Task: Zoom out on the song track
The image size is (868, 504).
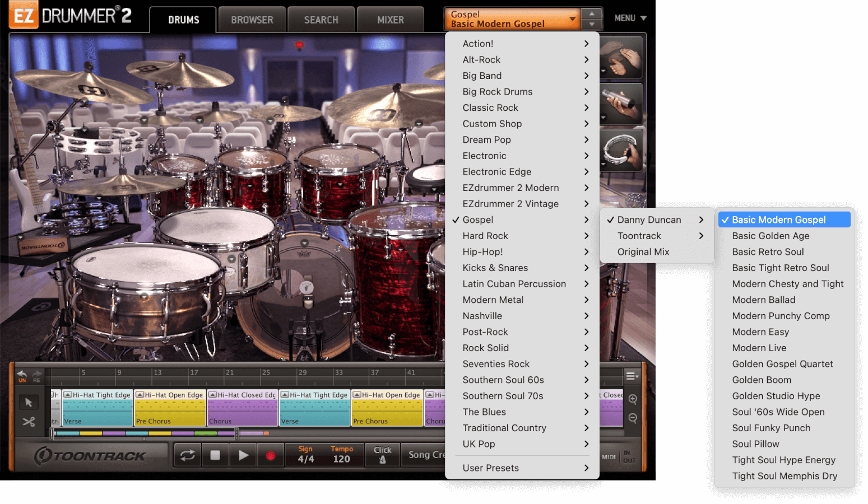Action: [633, 418]
